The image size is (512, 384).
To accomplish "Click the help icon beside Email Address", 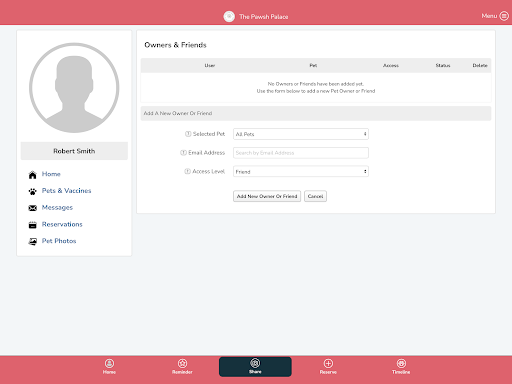I will 183,153.
